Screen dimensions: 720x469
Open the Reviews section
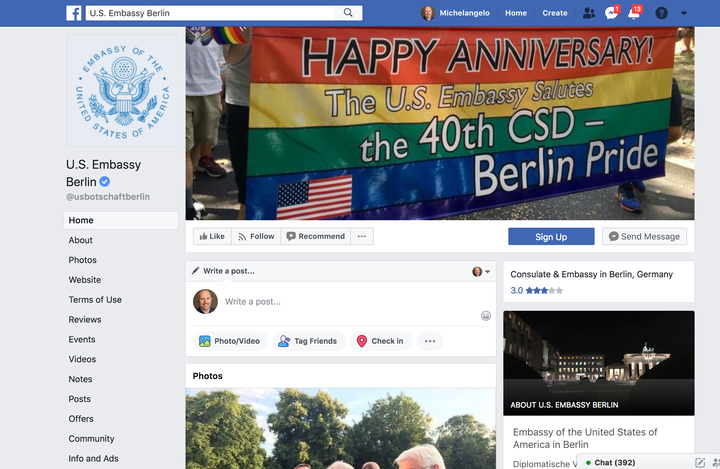pos(85,320)
